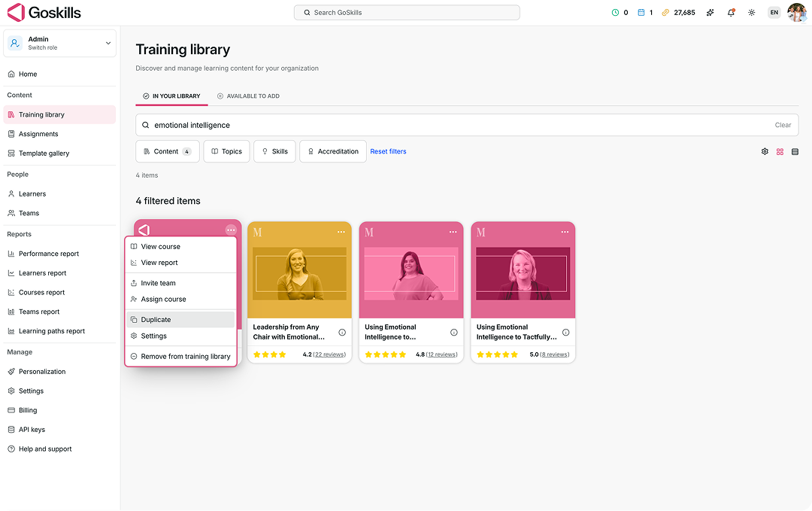The height and width of the screenshot is (511, 812).
Task: Open Billing in sidebar
Action: tap(59, 410)
